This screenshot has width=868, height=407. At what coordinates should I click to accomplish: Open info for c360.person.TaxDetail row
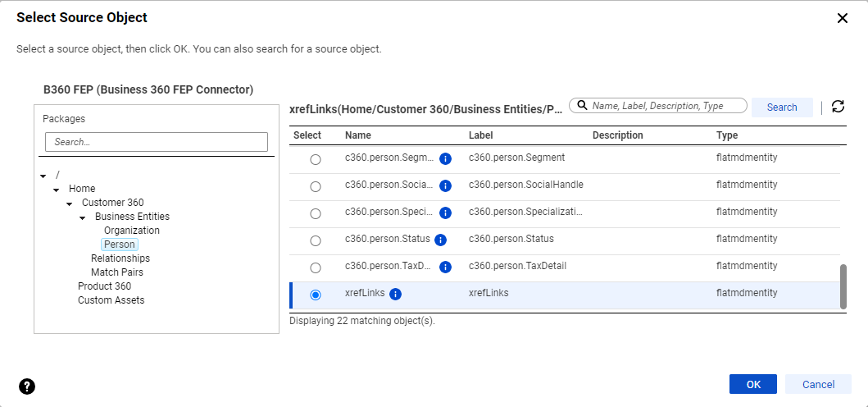tap(445, 268)
